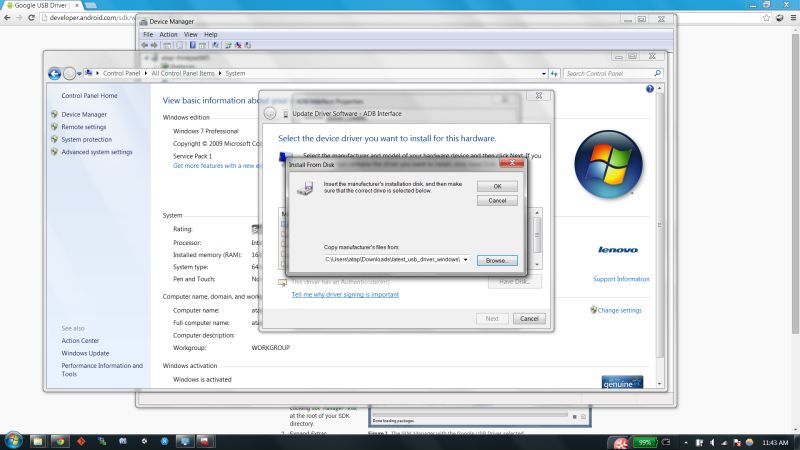This screenshot has width=800, height=450.
Task: Open the Copy manufacturer's files from dropdown arrow
Action: (465, 260)
